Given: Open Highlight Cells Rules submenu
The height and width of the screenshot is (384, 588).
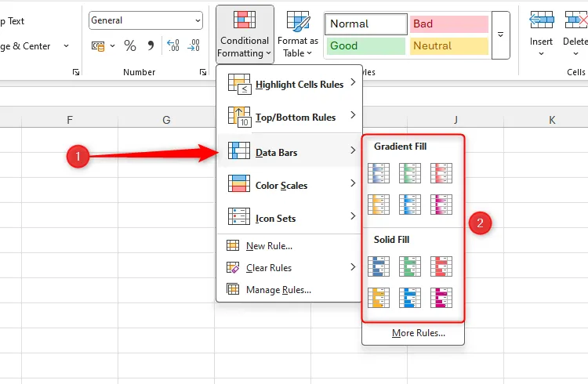Looking at the screenshot, I should [x=289, y=84].
